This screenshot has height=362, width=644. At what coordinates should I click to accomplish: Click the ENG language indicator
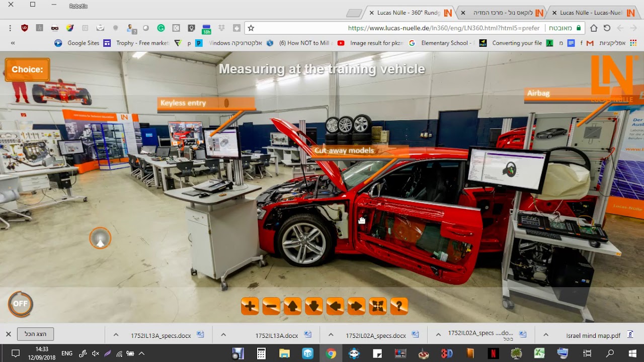[x=67, y=353]
